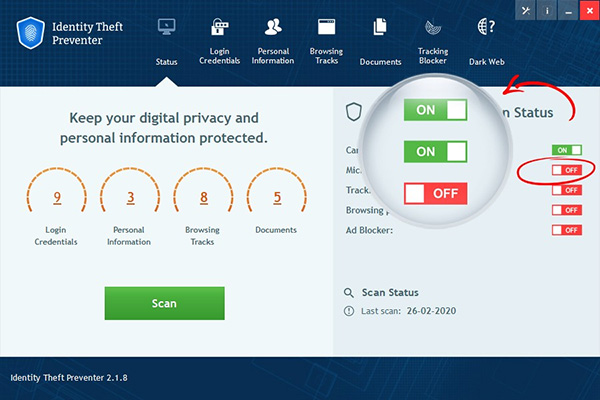Click the last scan date '26-02-2020'

click(431, 311)
